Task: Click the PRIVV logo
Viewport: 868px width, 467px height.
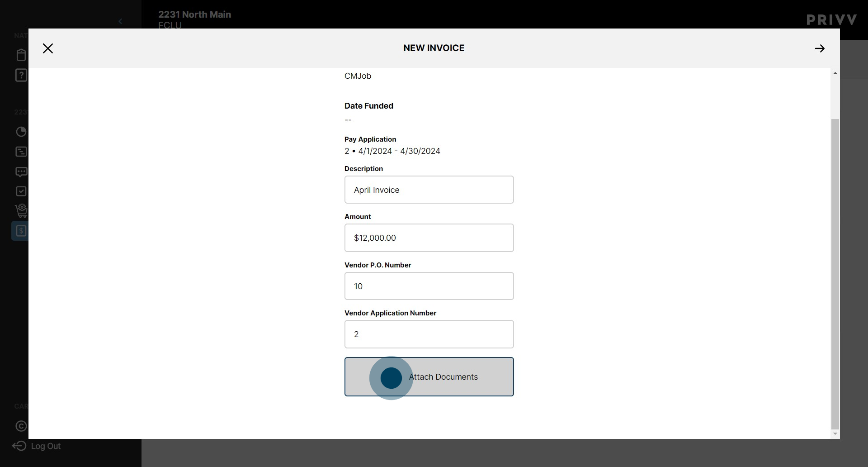Action: tap(832, 20)
